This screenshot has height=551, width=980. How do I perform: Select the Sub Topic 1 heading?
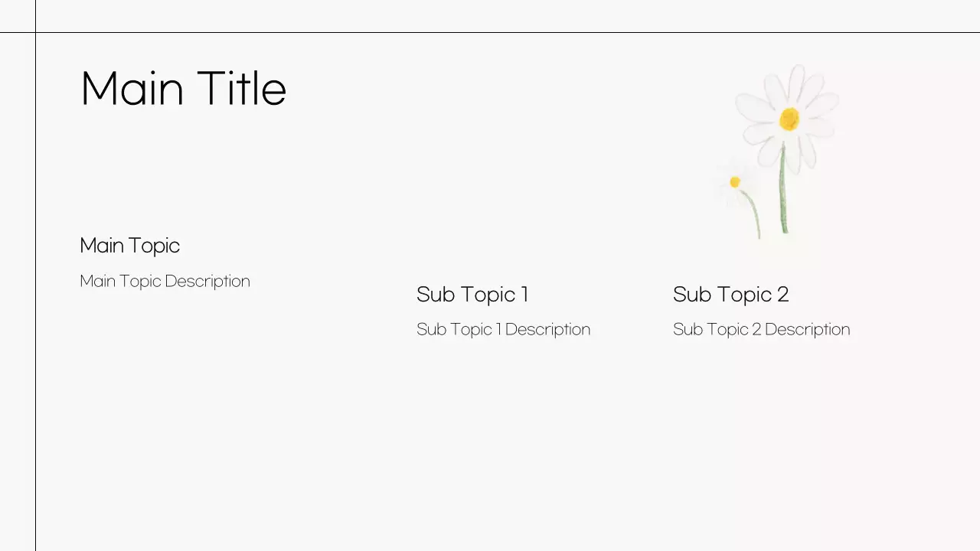[472, 295]
